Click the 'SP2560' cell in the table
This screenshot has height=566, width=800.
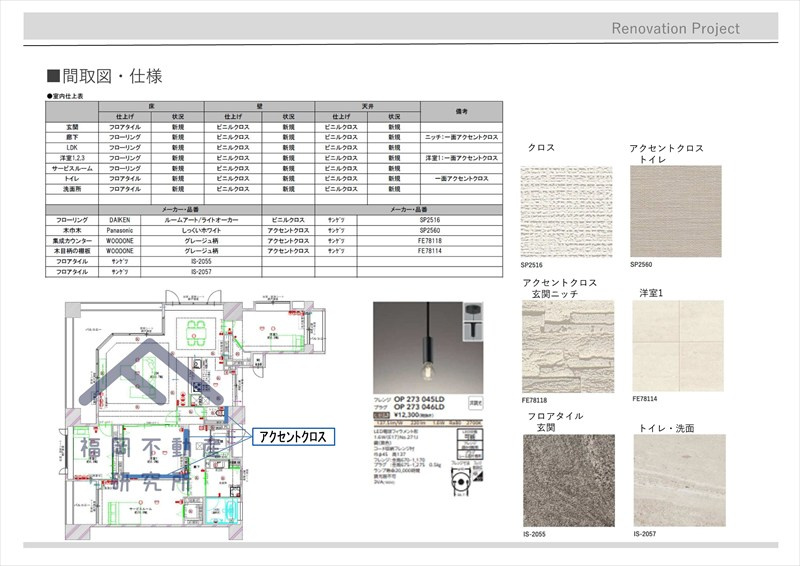(430, 230)
